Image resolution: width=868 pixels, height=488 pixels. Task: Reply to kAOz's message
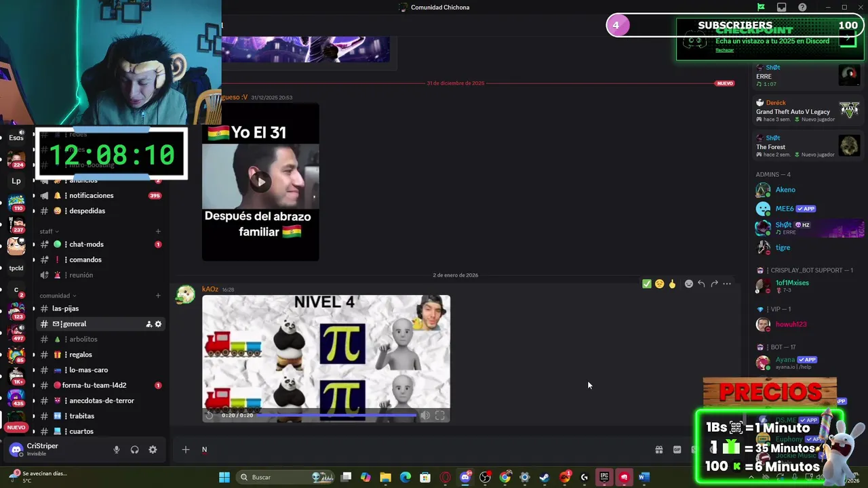[x=701, y=284]
